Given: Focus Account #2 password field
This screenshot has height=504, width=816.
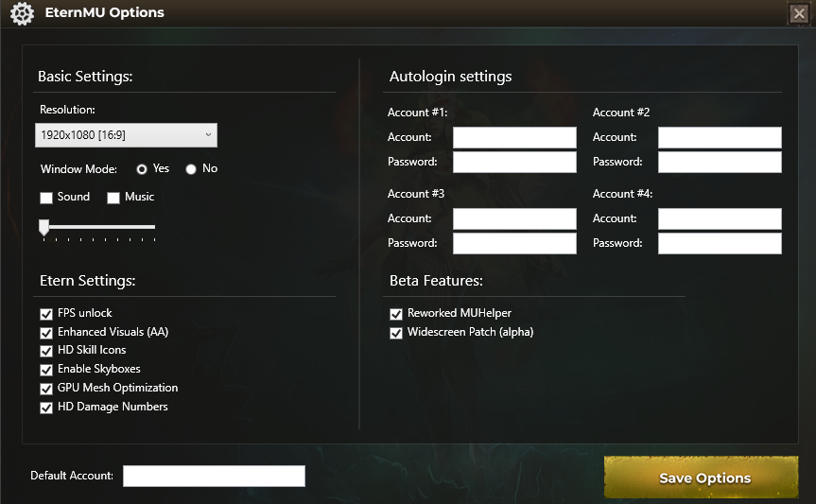Looking at the screenshot, I should pos(720,163).
